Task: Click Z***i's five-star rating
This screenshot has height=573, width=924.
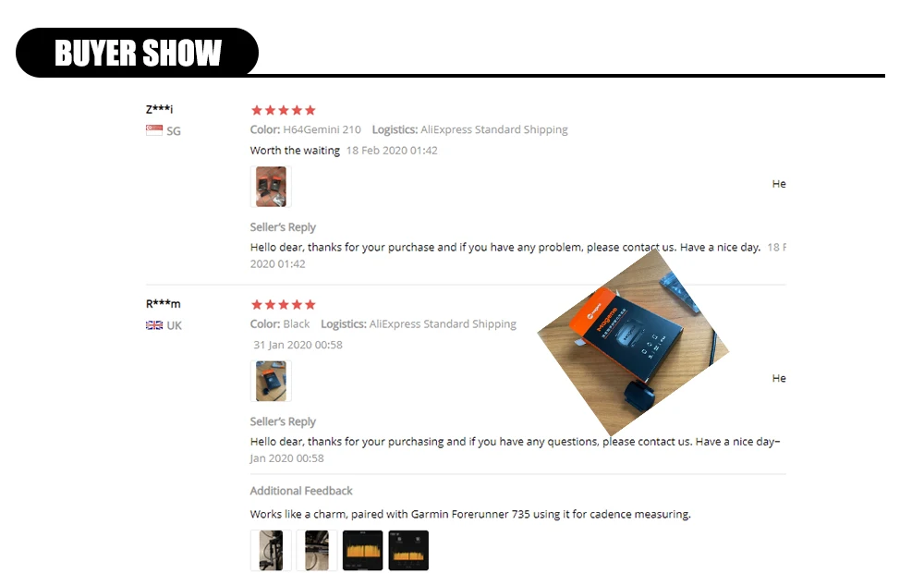Action: point(284,110)
